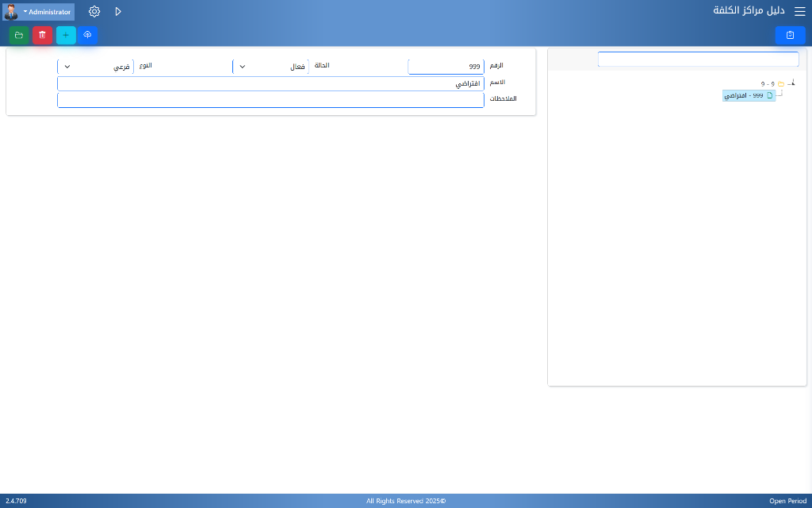Click the green open folder button
The width and height of the screenshot is (812, 508).
(x=19, y=35)
